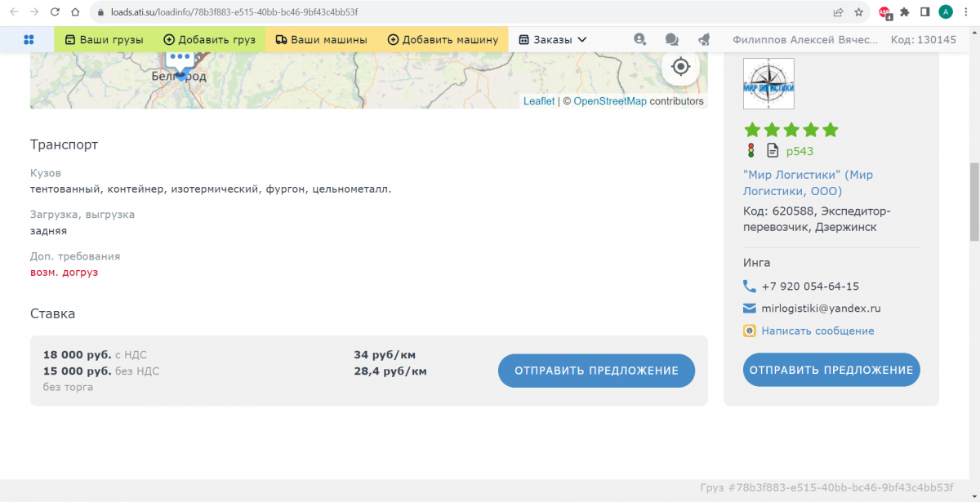
Task: Click the Мир Логистики company logo
Action: click(768, 83)
